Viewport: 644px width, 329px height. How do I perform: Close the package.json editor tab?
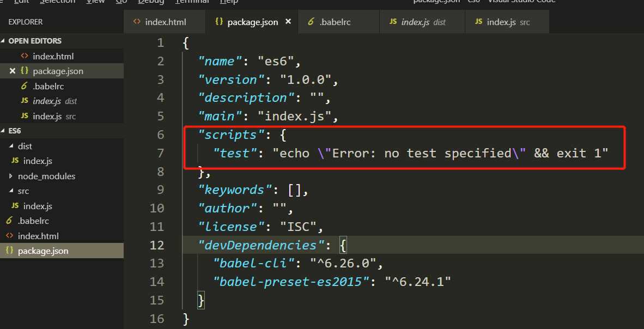(288, 22)
